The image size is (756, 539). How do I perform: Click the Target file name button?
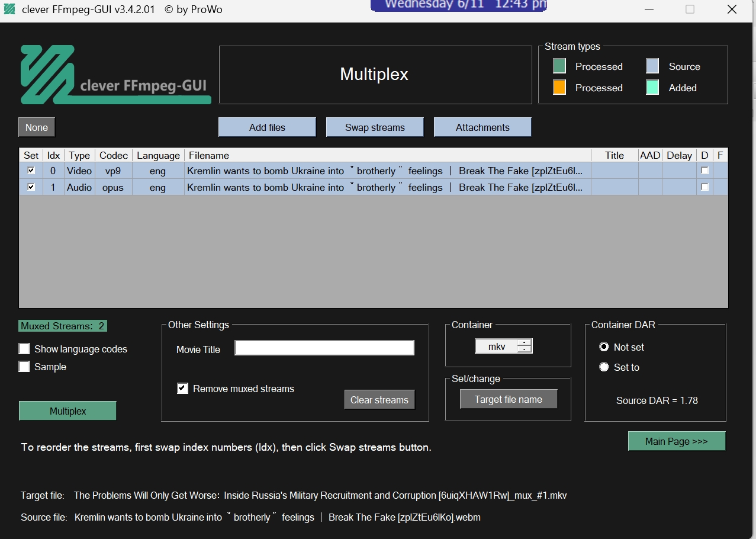(509, 399)
